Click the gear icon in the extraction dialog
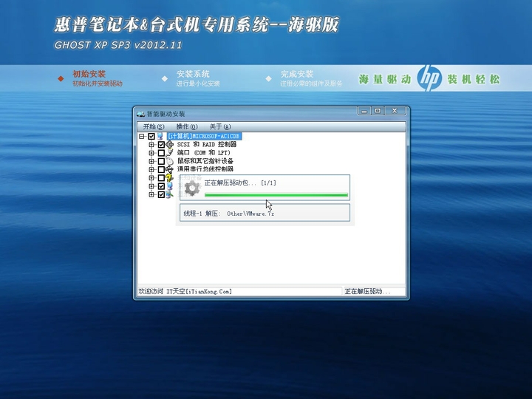 [x=192, y=188]
